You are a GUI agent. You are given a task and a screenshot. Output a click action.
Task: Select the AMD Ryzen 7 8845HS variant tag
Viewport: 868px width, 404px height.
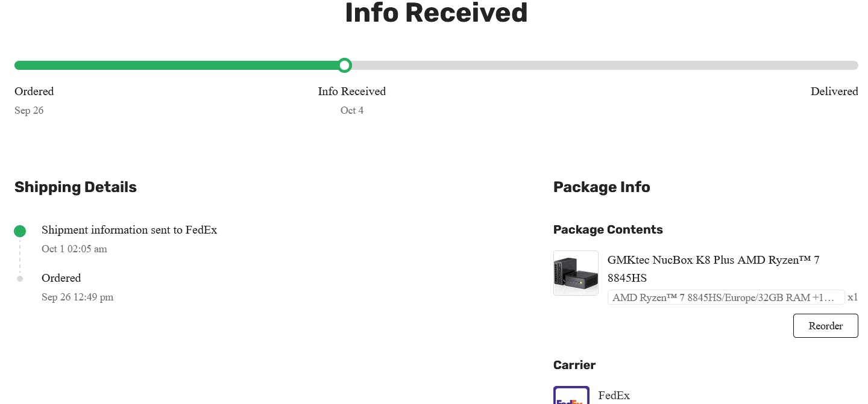[726, 297]
